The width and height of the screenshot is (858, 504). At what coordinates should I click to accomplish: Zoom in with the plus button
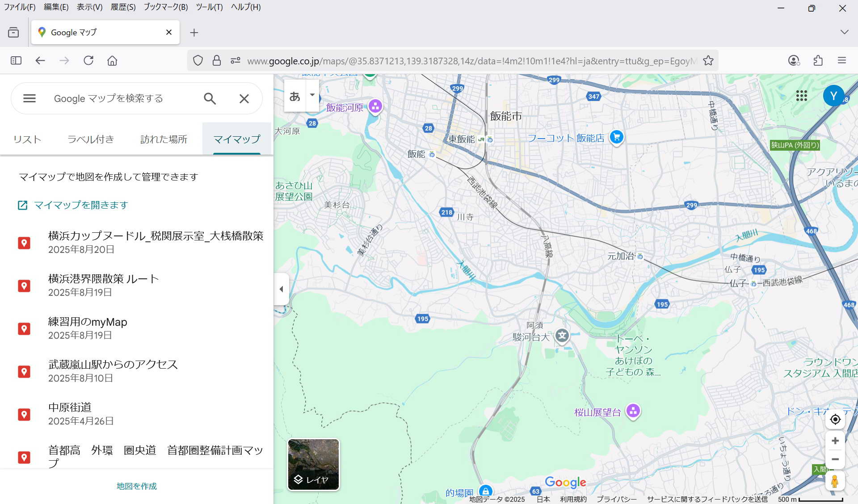point(835,441)
